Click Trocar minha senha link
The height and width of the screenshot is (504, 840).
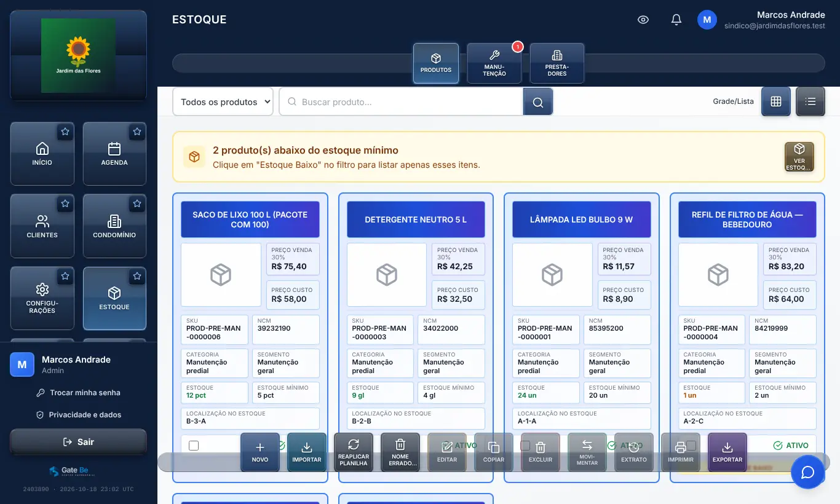78,393
